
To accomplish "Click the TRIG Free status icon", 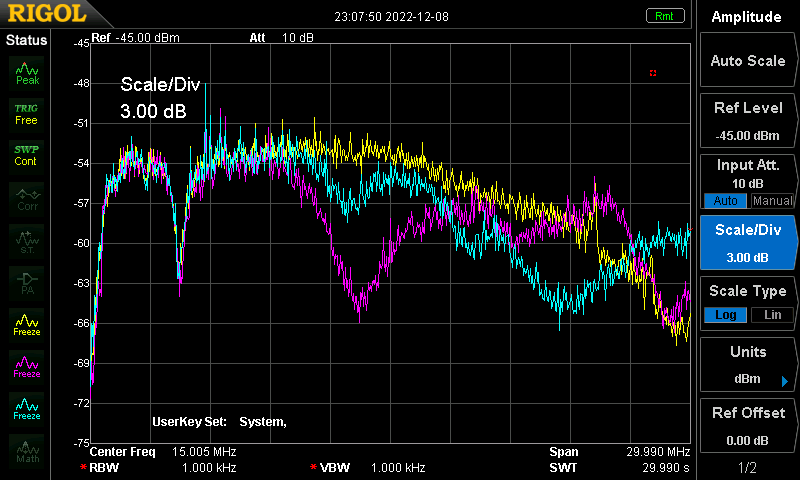I will pyautogui.click(x=27, y=114).
